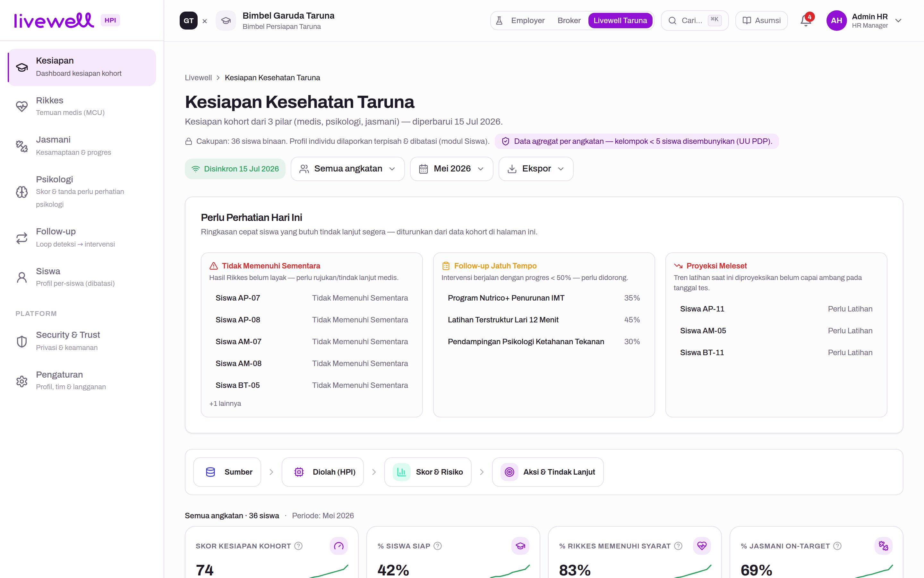Select the Siswa AP-07 row
Viewport: 924px width, 578px height.
pos(312,298)
